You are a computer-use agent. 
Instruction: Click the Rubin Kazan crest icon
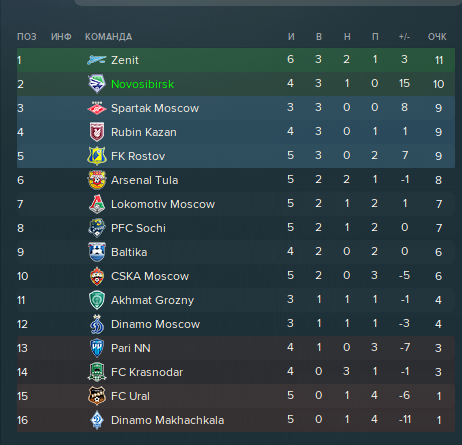click(x=97, y=132)
